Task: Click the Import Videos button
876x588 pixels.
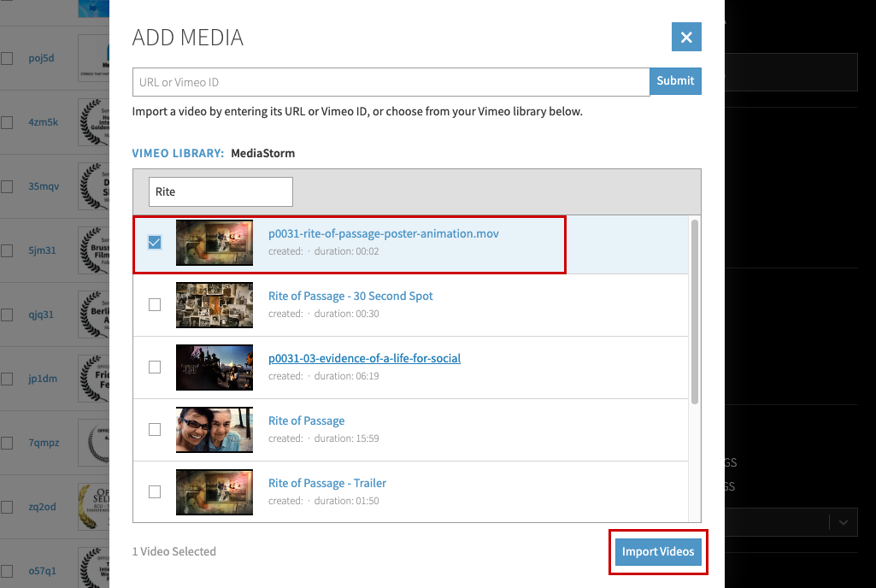Action: click(658, 552)
